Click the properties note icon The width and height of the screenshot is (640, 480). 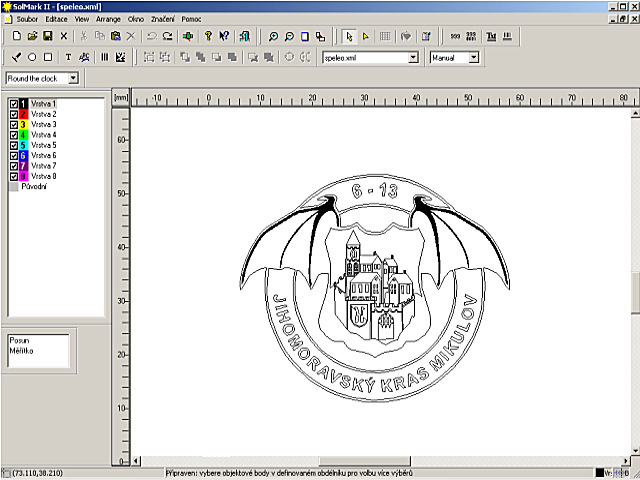(426, 37)
